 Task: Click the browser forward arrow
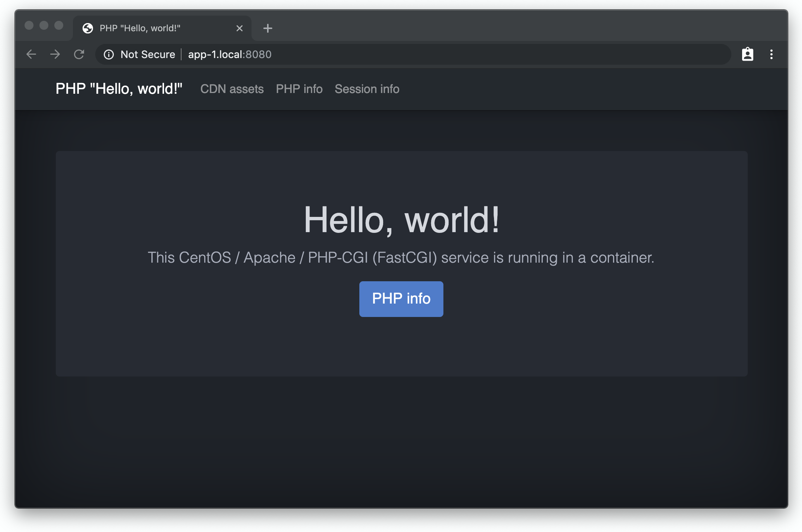[55, 54]
